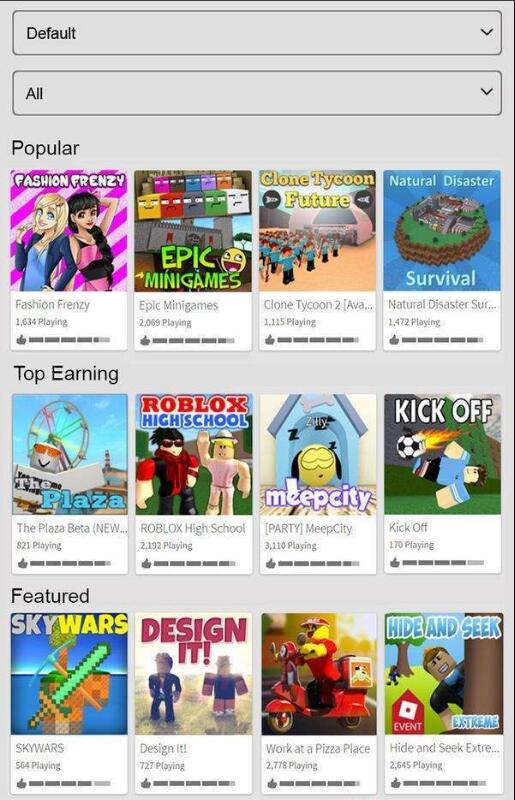Click thumbs-up icon under Work at a Pizza Place
This screenshot has height=800, width=515.
click(272, 783)
